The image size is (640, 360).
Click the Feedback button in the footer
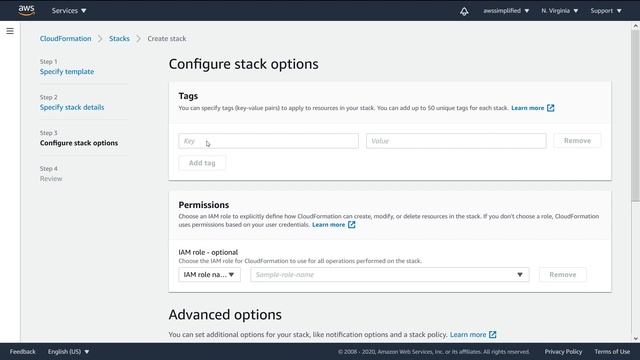tap(22, 351)
